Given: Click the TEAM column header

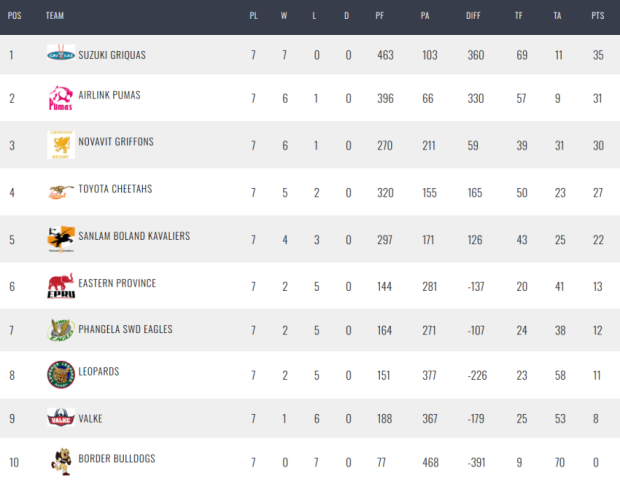Looking at the screenshot, I should (55, 15).
